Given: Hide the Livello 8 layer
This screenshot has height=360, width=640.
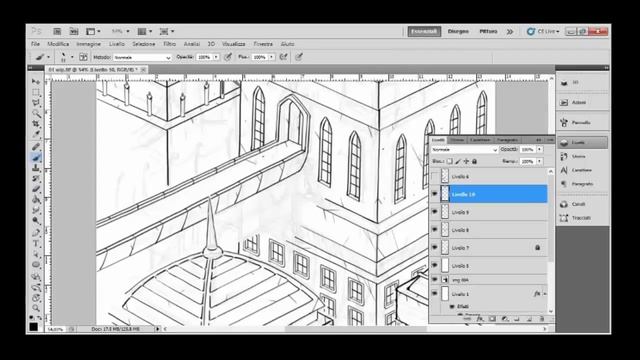Looking at the screenshot, I should 435,230.
